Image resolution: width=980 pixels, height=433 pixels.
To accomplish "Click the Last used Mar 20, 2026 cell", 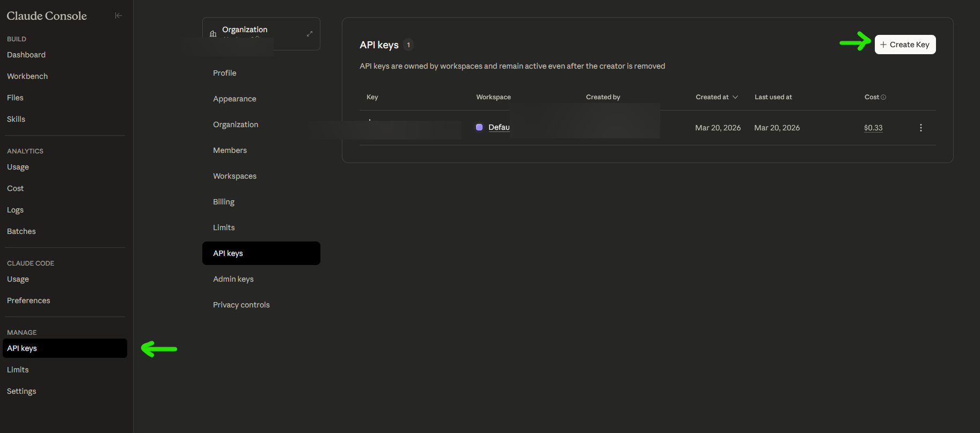I will tap(777, 128).
